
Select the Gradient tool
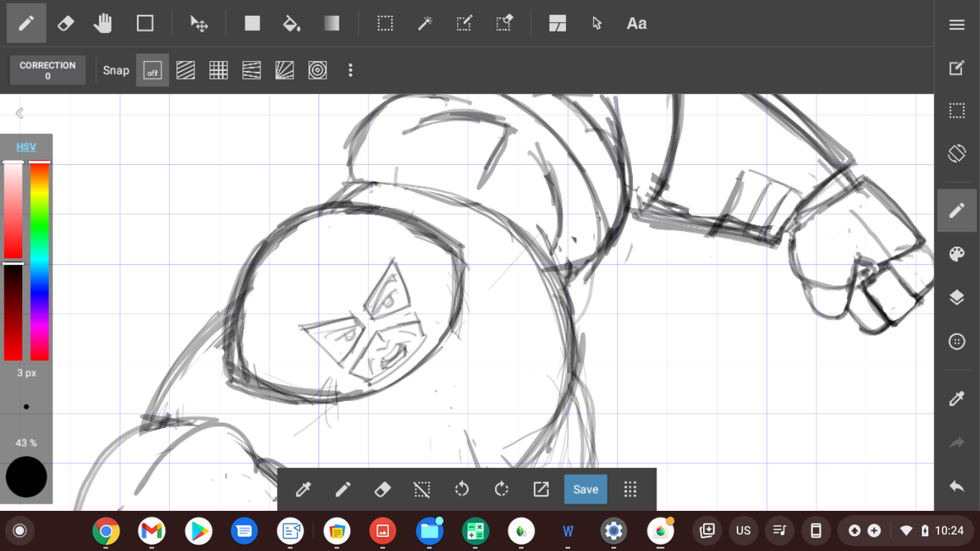click(331, 23)
